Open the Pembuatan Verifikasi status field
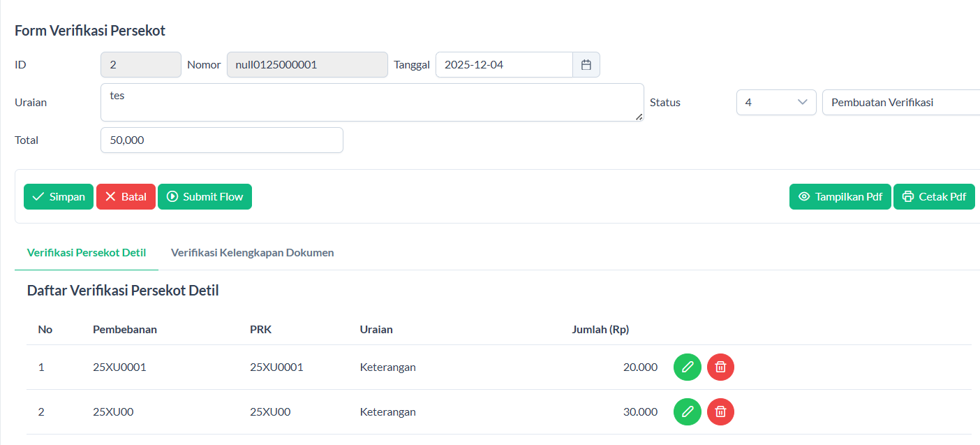The height and width of the screenshot is (445, 980). click(x=900, y=103)
